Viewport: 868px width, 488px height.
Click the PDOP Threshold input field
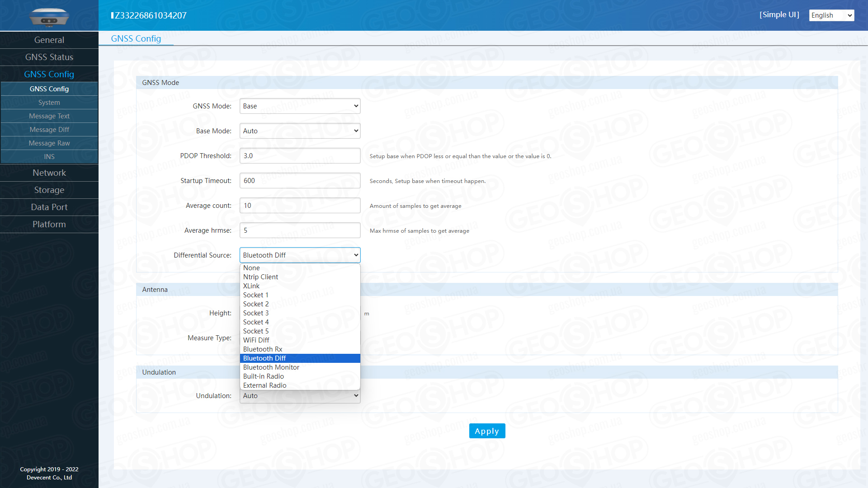click(300, 156)
